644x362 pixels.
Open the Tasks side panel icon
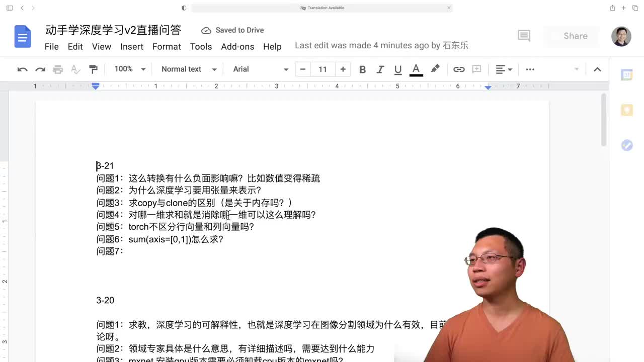coord(626,145)
